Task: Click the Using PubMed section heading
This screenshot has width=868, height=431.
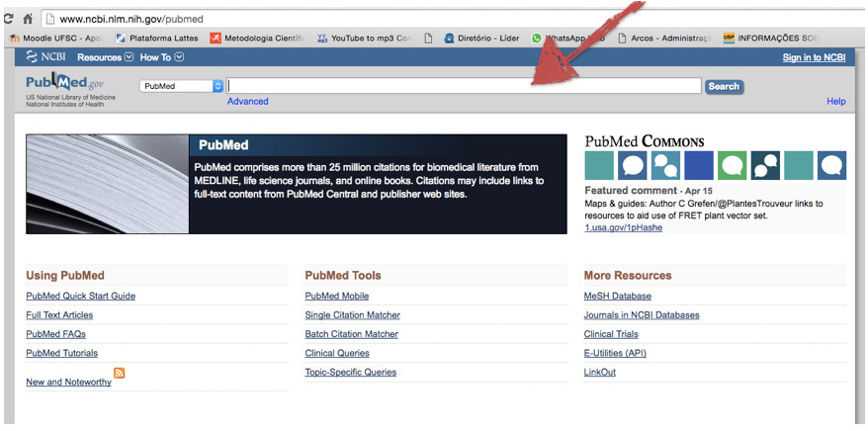Action: [65, 276]
